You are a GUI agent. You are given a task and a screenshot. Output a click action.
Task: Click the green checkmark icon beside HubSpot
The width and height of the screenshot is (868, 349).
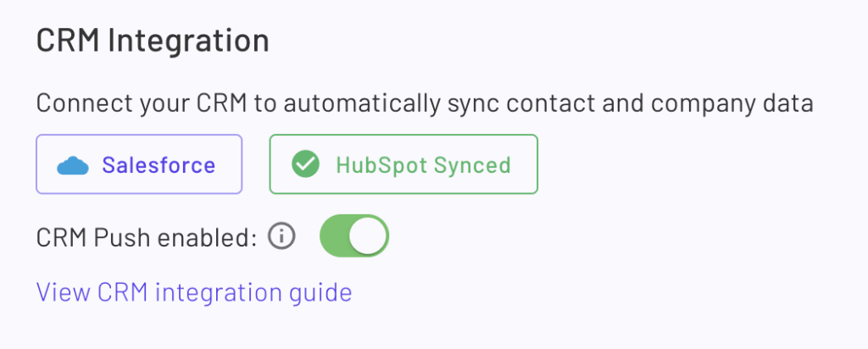click(305, 165)
